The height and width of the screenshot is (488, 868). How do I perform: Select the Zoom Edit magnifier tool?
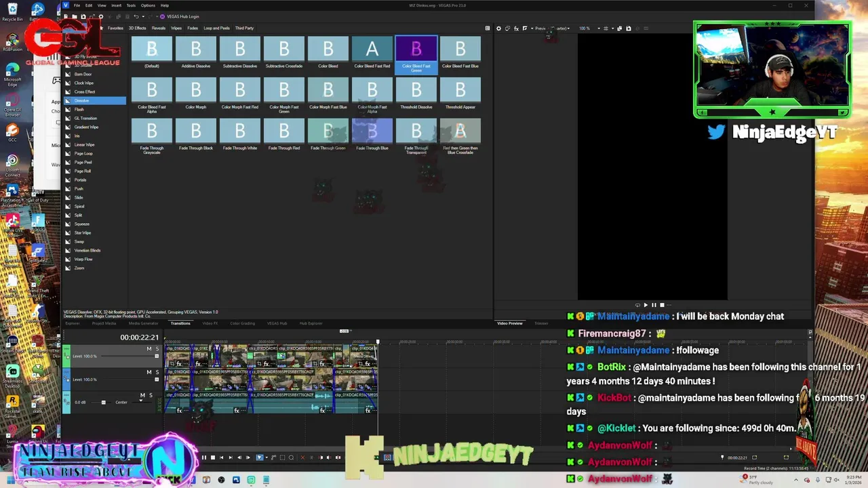pos(291,457)
